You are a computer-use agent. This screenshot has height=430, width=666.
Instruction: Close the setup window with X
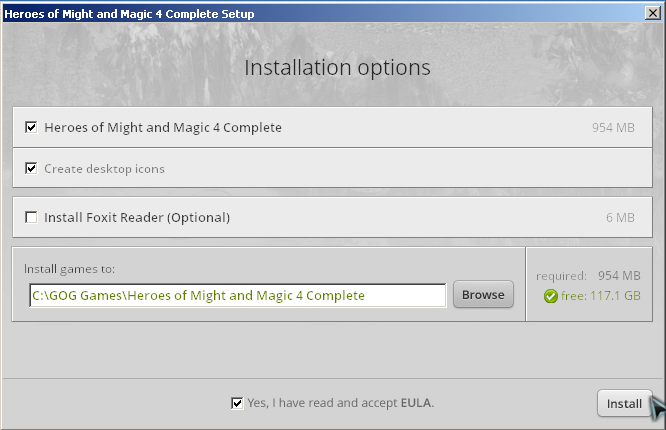653,13
